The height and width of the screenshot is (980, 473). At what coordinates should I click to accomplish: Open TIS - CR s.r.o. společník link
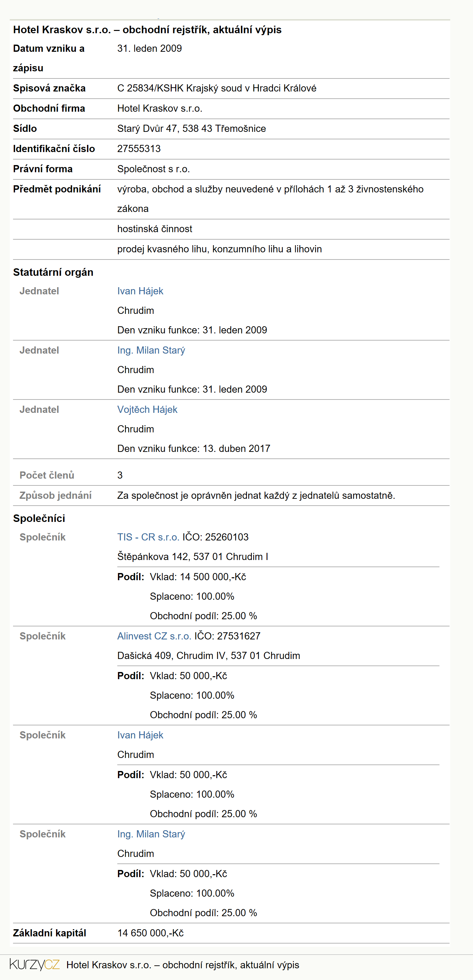pos(148,537)
